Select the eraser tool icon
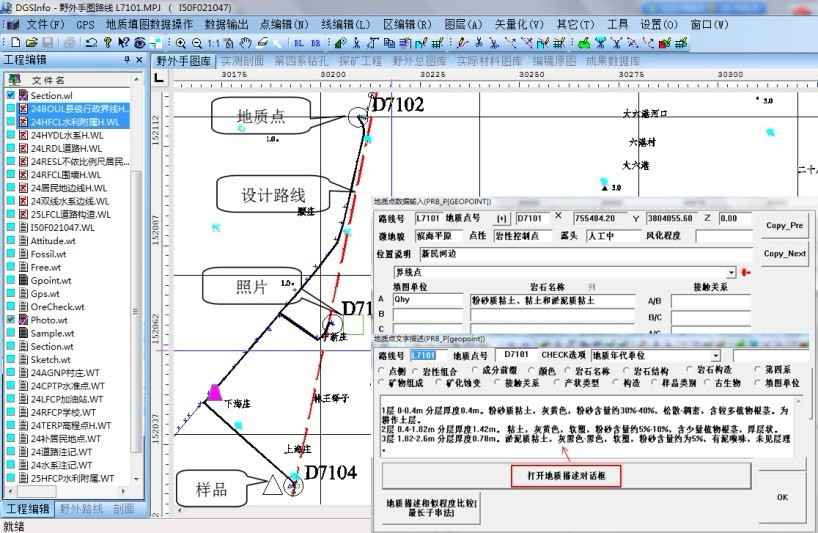 (262, 42)
